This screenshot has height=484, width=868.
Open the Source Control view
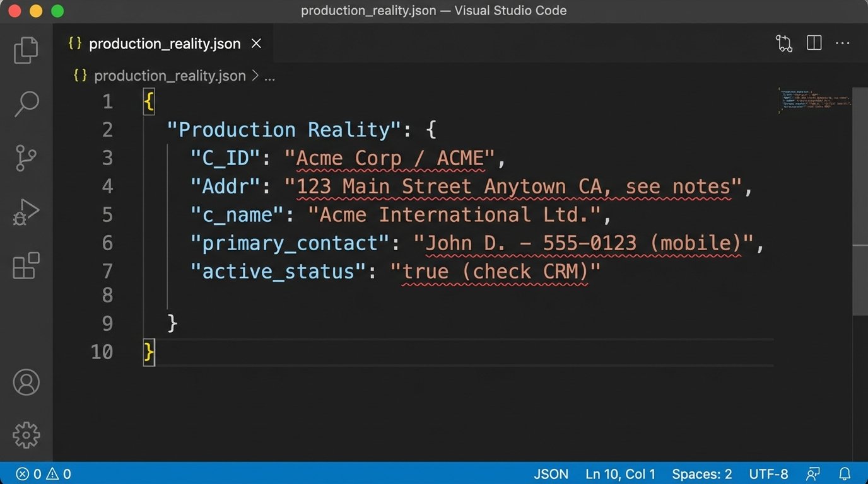pyautogui.click(x=26, y=158)
